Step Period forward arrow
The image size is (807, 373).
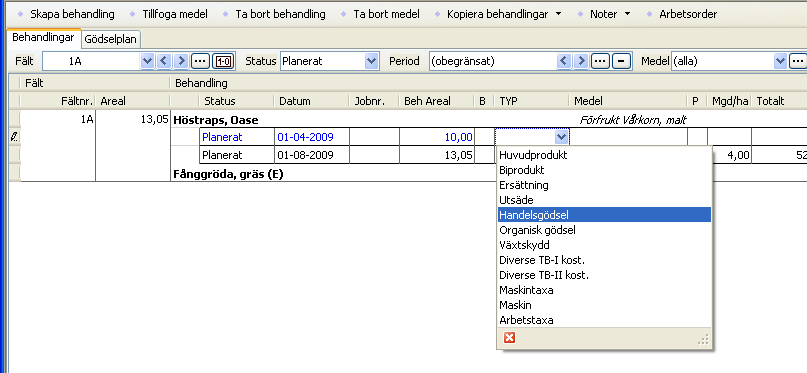(581, 61)
